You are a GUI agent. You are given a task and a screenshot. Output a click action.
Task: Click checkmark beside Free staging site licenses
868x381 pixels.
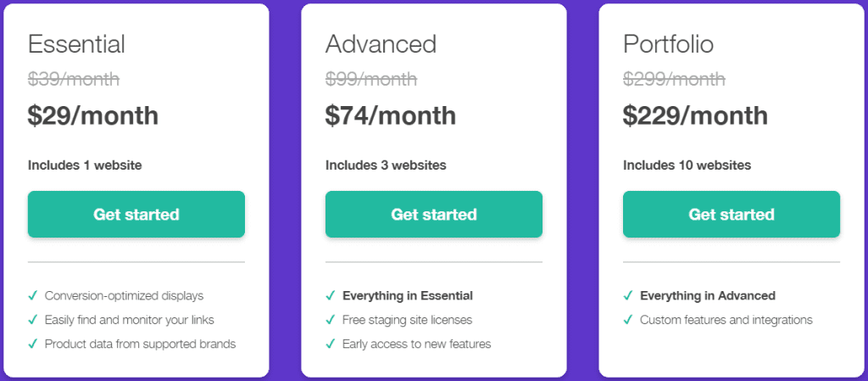point(331,320)
